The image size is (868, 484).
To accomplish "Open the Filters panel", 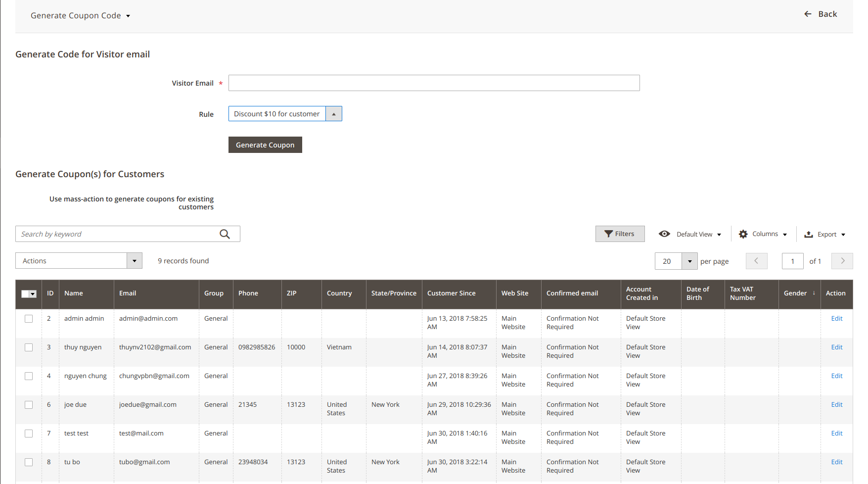I will click(620, 234).
